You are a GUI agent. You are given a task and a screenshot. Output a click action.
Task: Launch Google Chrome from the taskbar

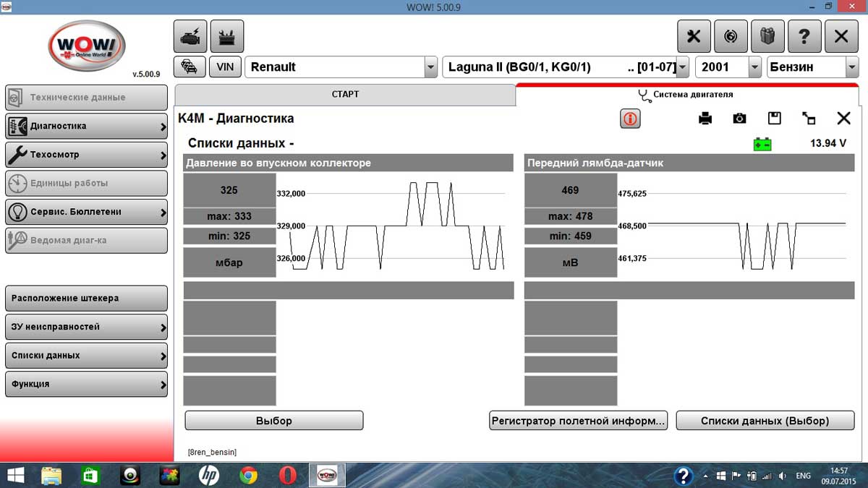(x=248, y=476)
